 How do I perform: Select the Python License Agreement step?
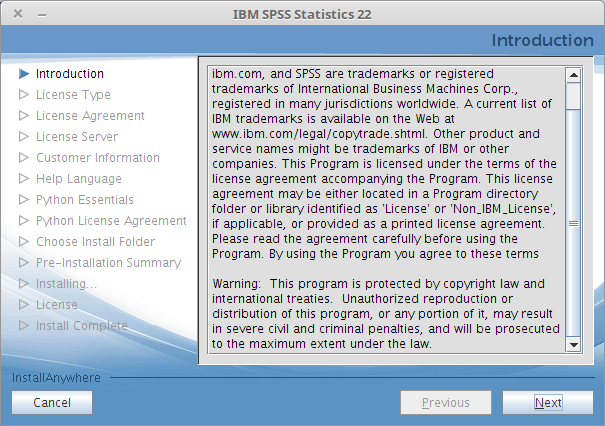tap(111, 221)
